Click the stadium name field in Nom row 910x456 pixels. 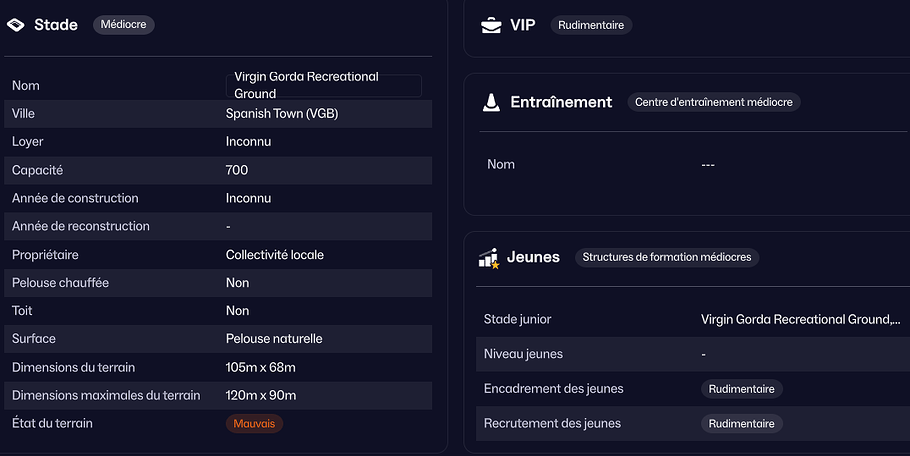tap(323, 85)
